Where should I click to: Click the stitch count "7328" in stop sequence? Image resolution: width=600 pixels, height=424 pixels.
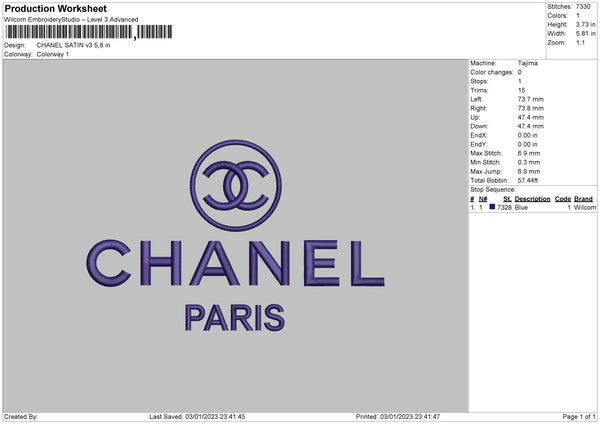point(504,207)
